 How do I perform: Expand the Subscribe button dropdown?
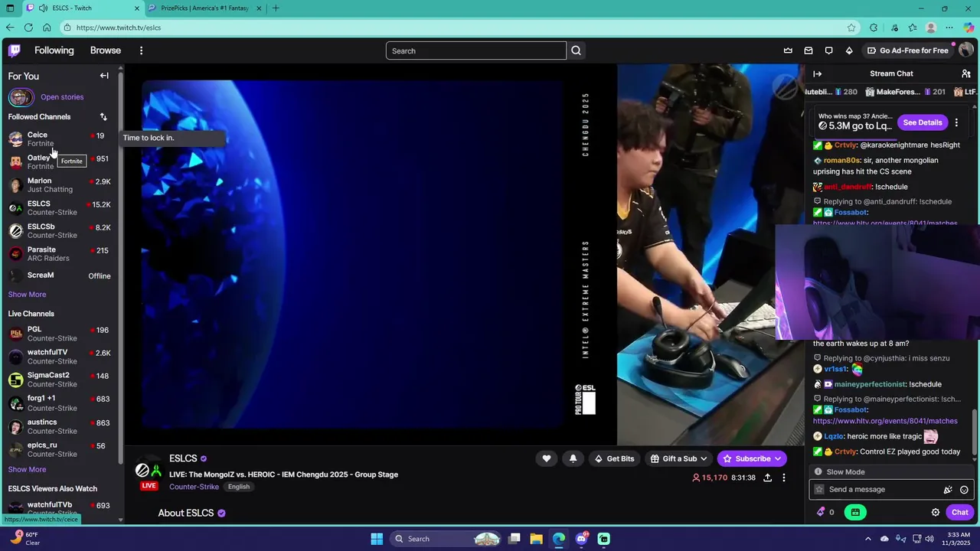[778, 458]
